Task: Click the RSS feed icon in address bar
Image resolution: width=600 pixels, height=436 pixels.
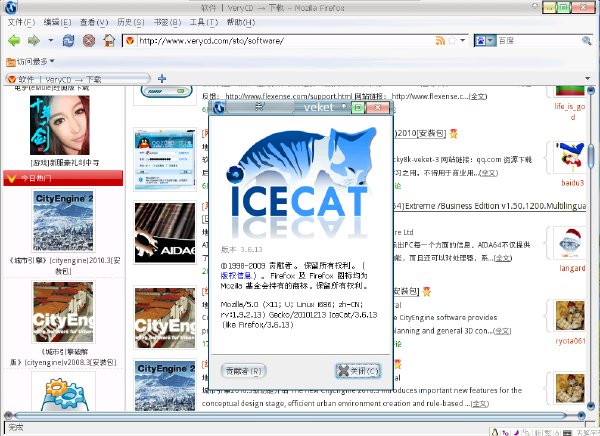Action: 440,41
